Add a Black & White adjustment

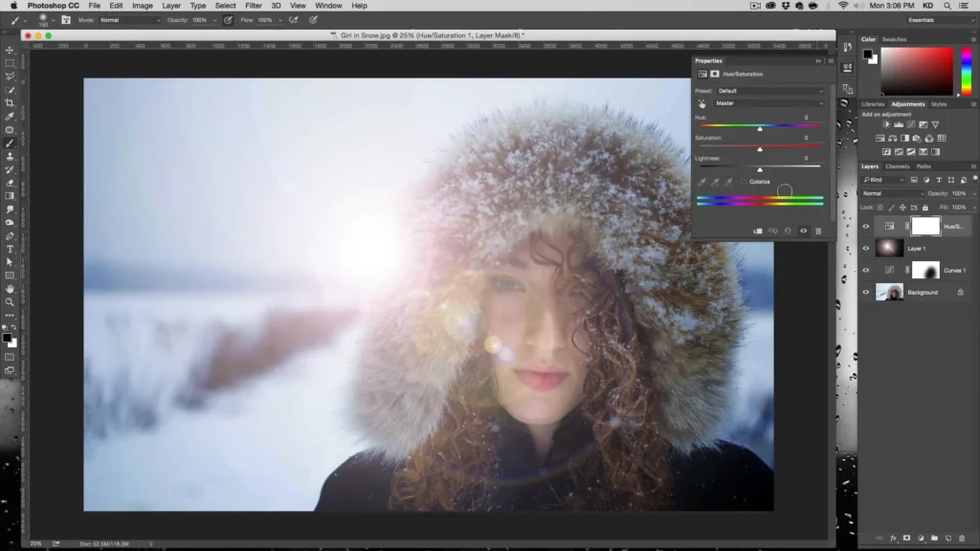pyautogui.click(x=905, y=138)
